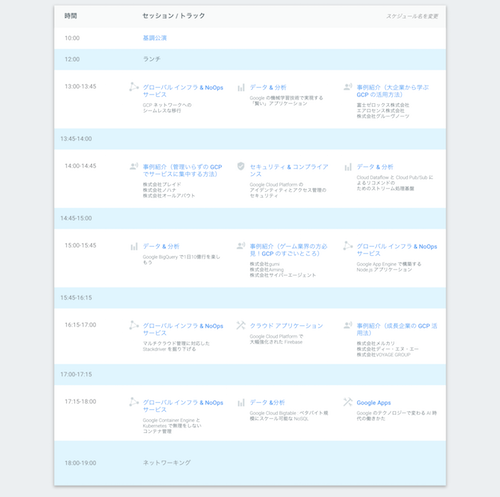Viewport: 500px width, 497px height.
Task: Click the ランチ row label
Action: pyautogui.click(x=152, y=59)
